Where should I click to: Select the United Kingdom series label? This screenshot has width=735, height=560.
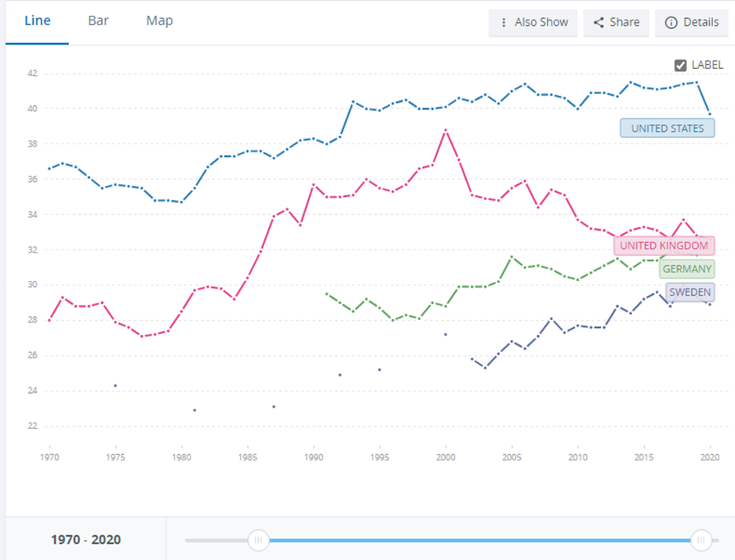point(664,246)
